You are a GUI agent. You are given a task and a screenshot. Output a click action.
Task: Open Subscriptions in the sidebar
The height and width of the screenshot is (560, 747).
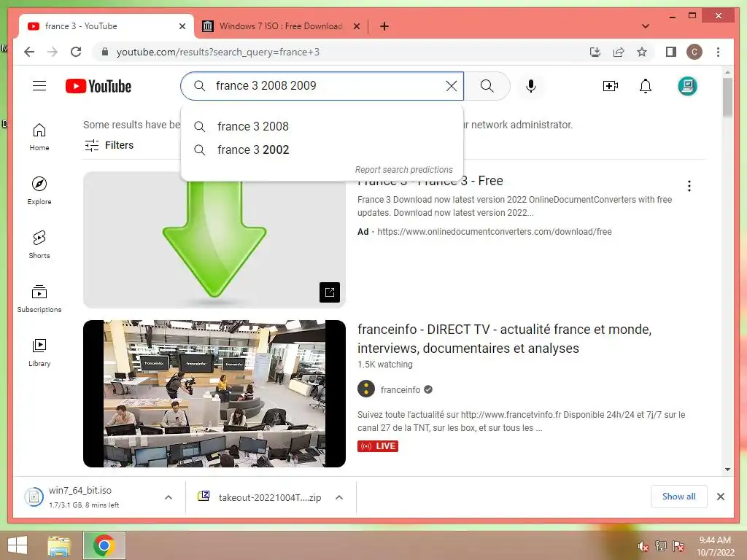pos(39,298)
